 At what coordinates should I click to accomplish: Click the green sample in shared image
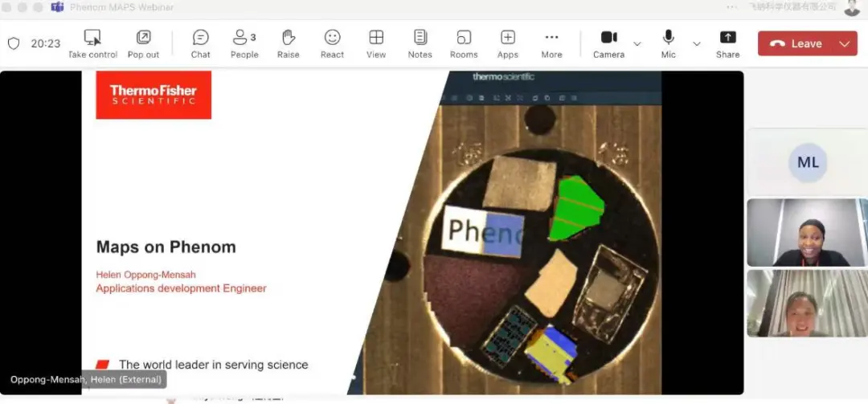click(575, 209)
